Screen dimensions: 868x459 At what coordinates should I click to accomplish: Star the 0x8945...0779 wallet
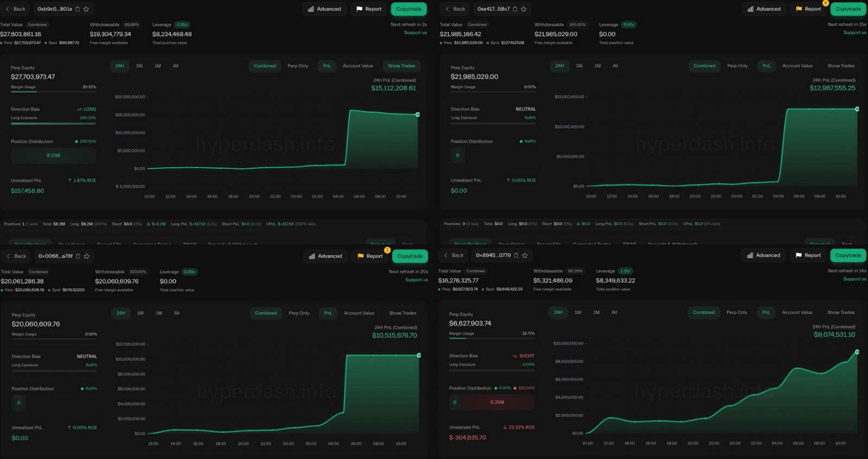[x=525, y=255]
